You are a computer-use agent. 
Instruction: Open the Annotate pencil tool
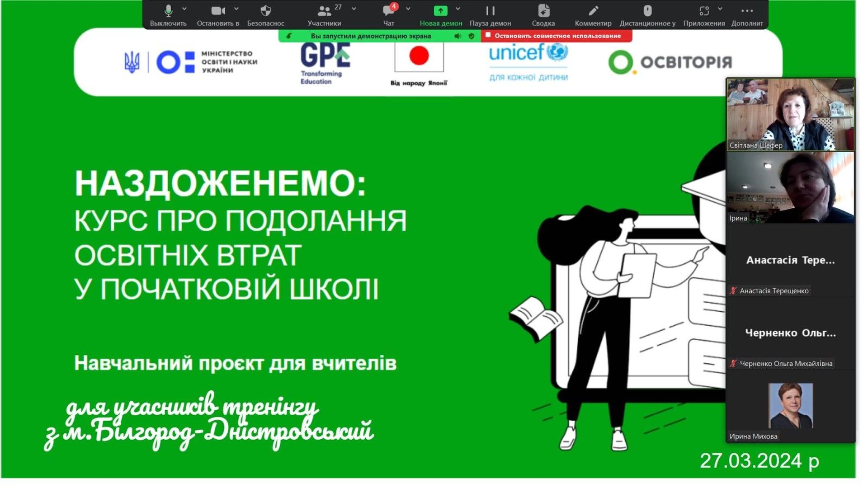[x=593, y=11]
